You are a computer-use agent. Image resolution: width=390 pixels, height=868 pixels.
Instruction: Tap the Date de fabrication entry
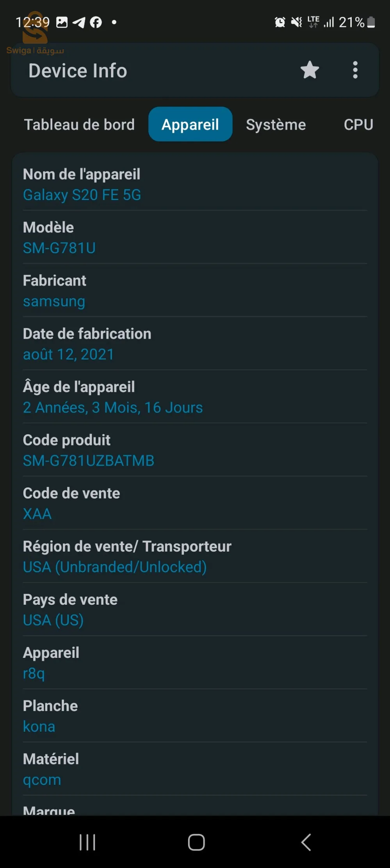tap(87, 344)
